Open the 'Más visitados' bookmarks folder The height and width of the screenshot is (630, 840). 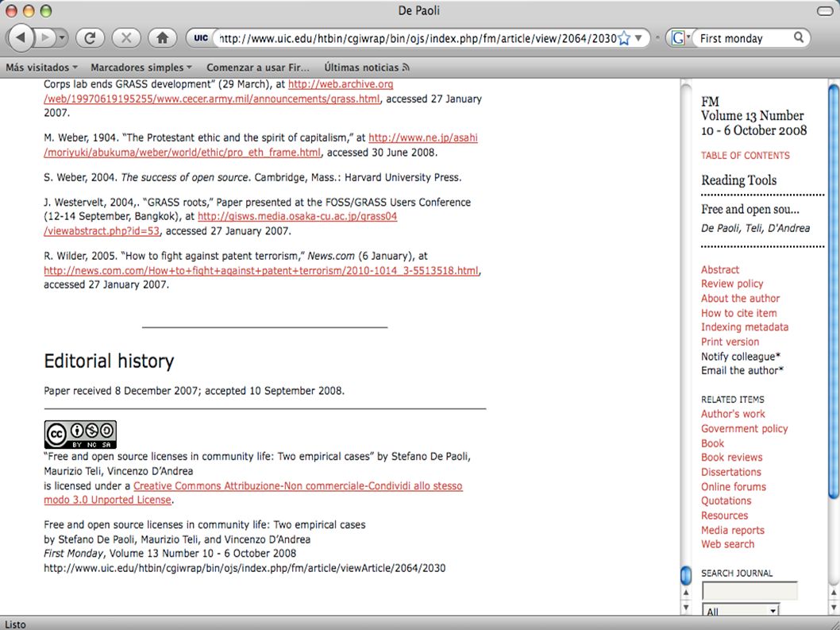[41, 68]
